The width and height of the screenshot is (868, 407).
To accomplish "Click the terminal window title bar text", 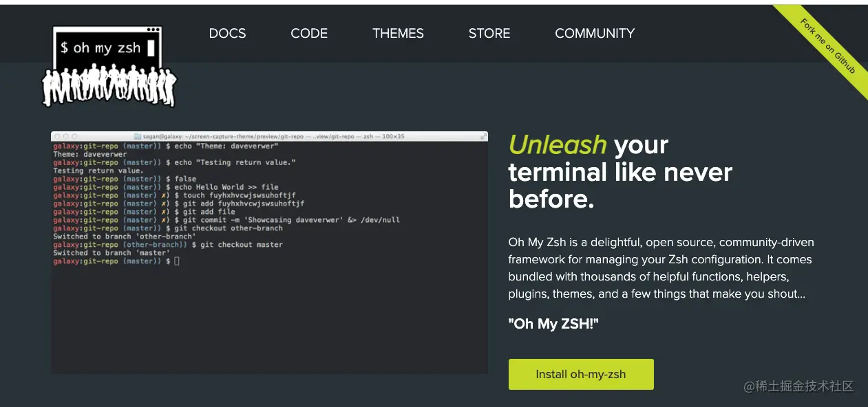I will click(274, 136).
